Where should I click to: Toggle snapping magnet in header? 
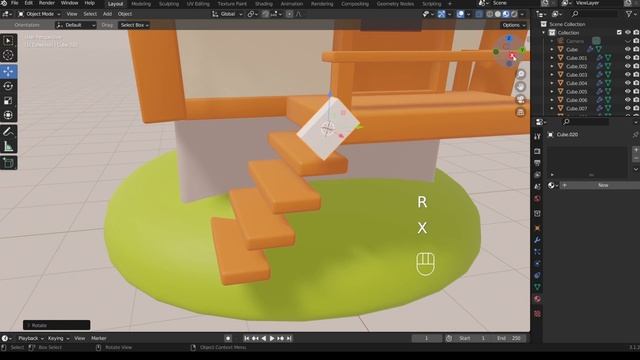[265, 14]
